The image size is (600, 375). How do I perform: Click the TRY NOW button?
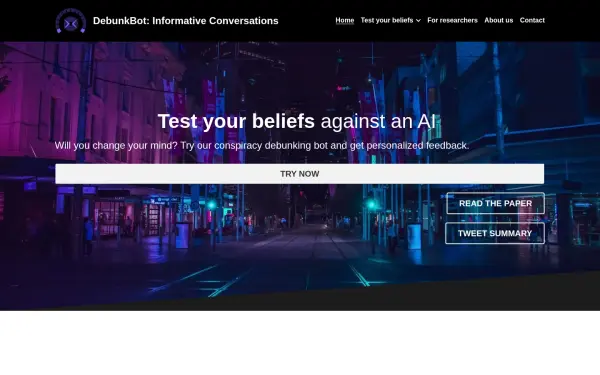[300, 174]
